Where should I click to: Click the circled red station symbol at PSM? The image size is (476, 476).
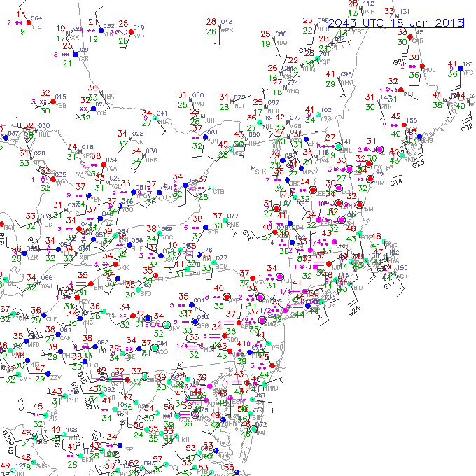pyautogui.click(x=359, y=205)
